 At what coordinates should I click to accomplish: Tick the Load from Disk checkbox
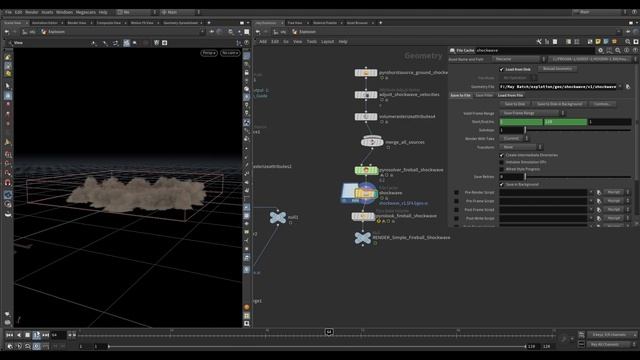point(502,69)
